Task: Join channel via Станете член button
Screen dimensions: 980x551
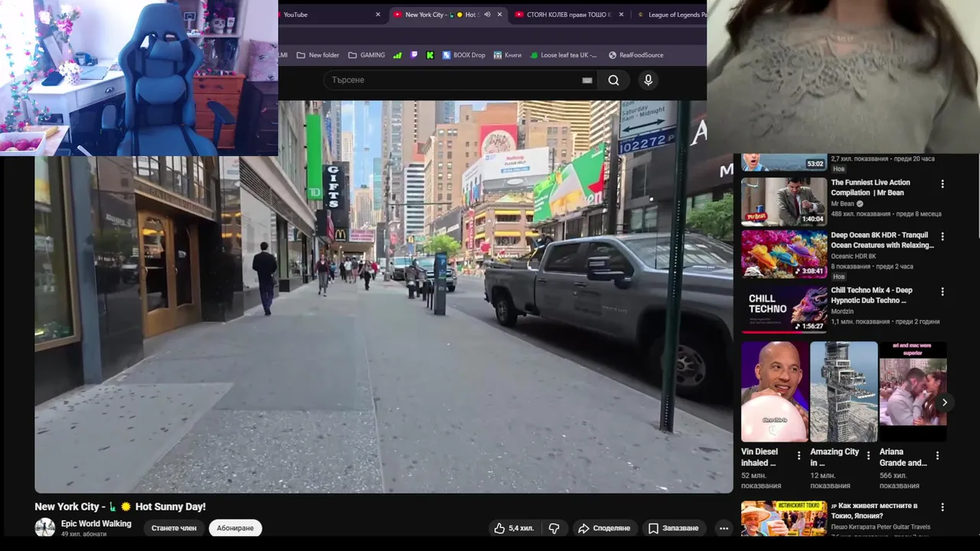Action: (x=174, y=528)
